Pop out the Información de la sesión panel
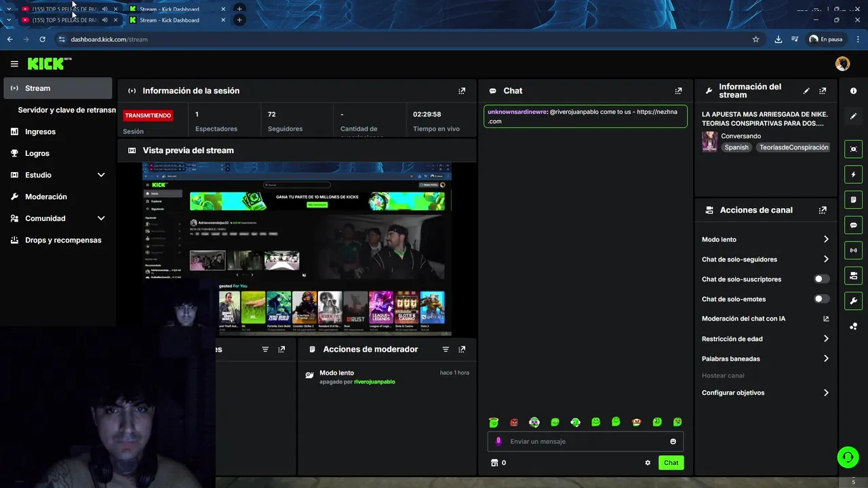The width and height of the screenshot is (868, 488). 462,91
